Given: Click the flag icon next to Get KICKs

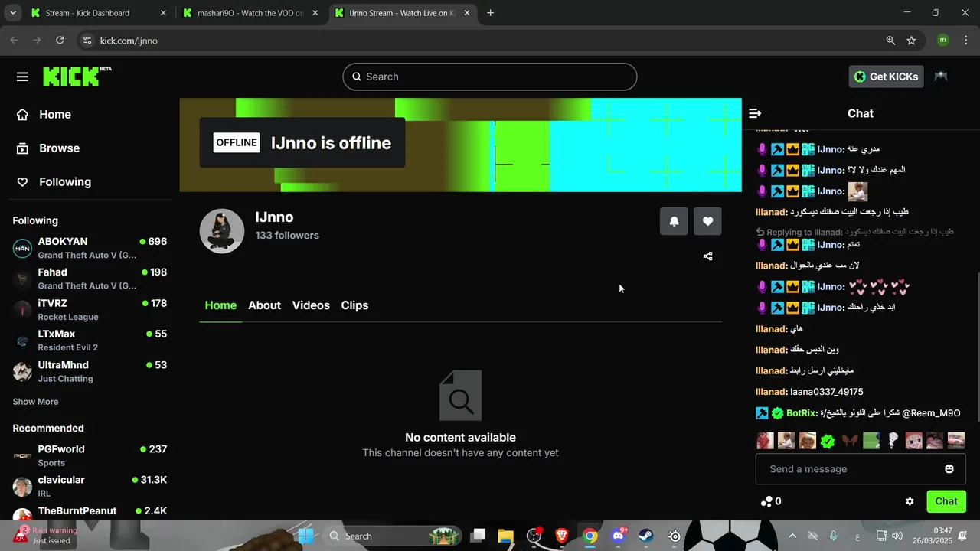Looking at the screenshot, I should click(x=941, y=77).
